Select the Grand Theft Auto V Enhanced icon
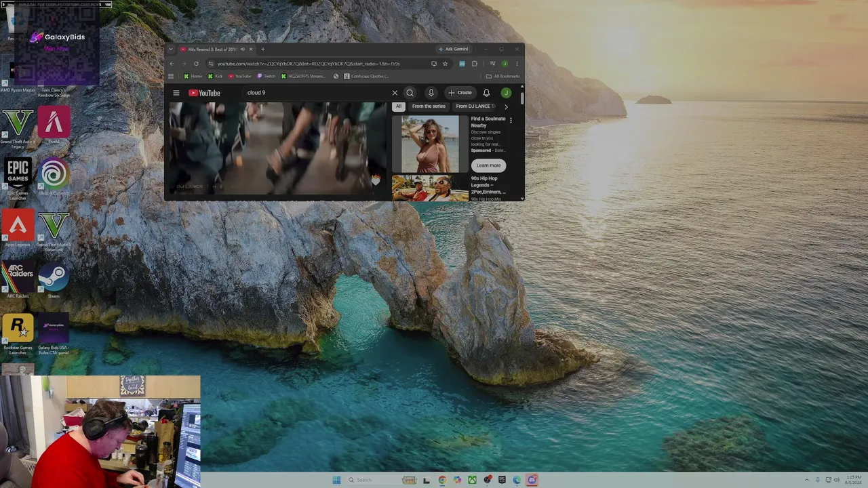 [x=54, y=232]
